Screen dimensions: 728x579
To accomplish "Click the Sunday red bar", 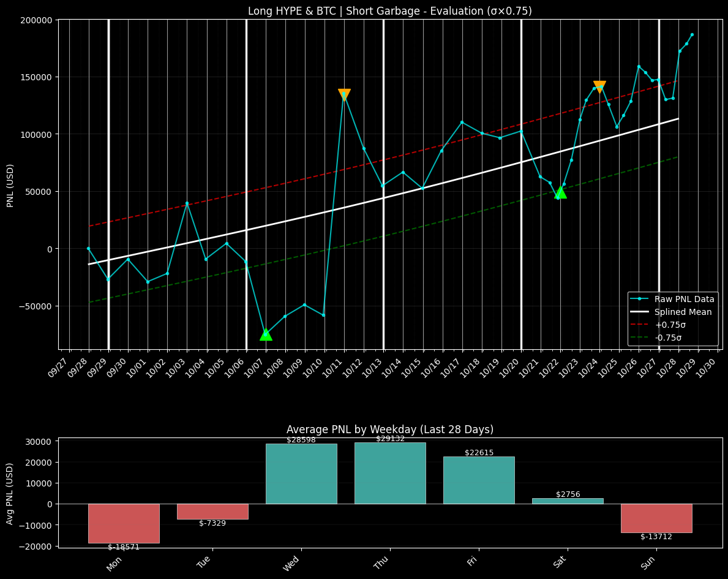I will coord(656,518).
